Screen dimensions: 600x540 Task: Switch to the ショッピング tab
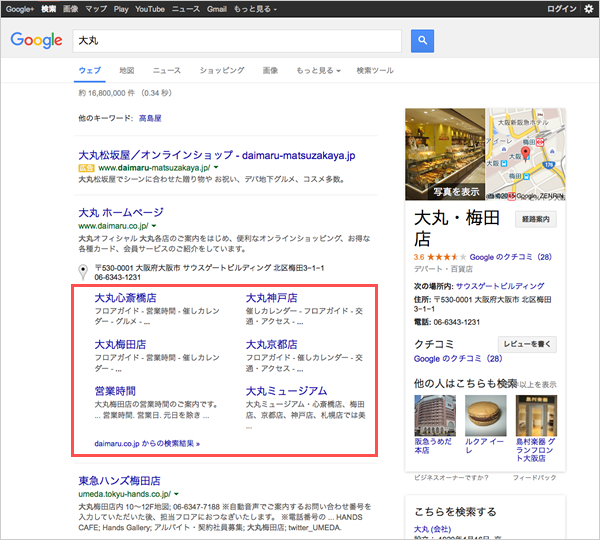[x=222, y=70]
